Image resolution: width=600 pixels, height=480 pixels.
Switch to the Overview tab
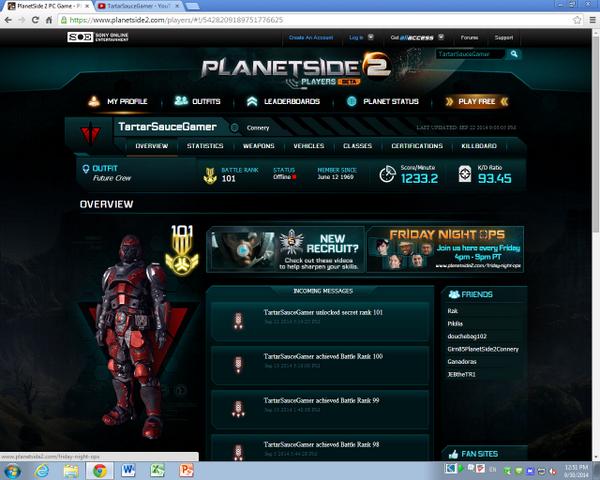[152, 146]
